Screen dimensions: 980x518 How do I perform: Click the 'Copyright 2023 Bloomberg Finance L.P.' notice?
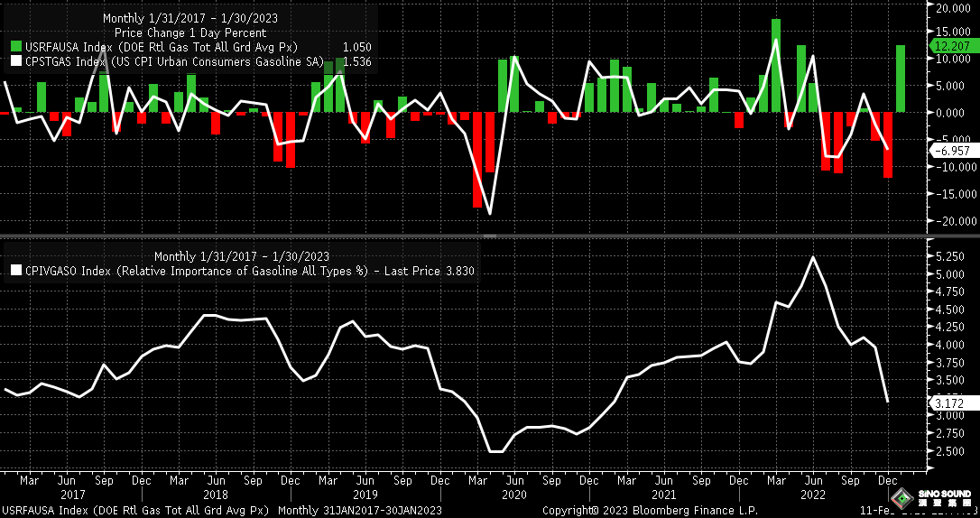pyautogui.click(x=650, y=510)
